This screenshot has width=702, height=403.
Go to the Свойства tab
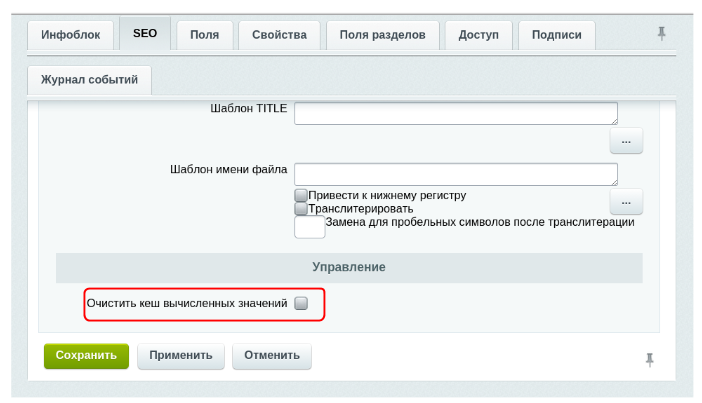(x=279, y=35)
